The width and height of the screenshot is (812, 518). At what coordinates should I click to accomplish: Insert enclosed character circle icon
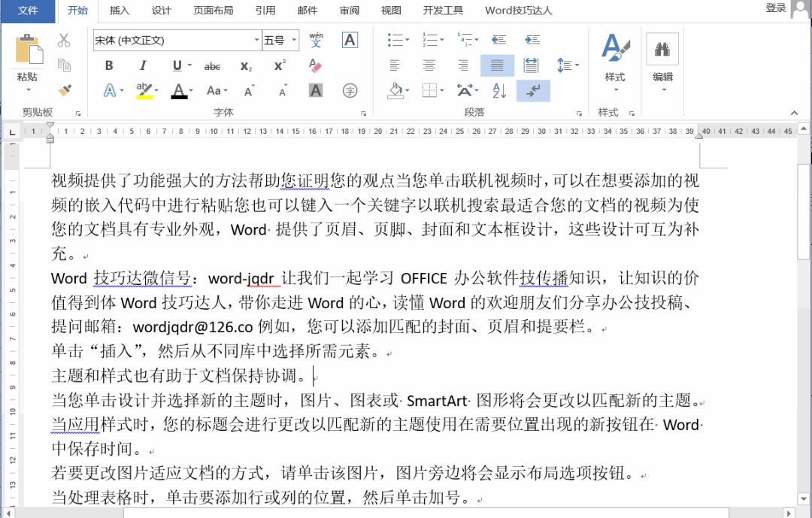pyautogui.click(x=350, y=91)
